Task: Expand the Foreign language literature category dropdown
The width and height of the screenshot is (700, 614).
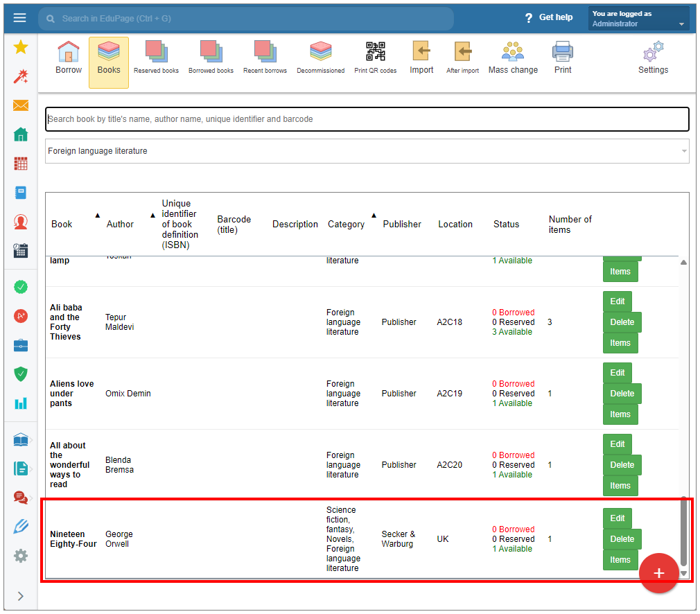Action: tap(367, 151)
